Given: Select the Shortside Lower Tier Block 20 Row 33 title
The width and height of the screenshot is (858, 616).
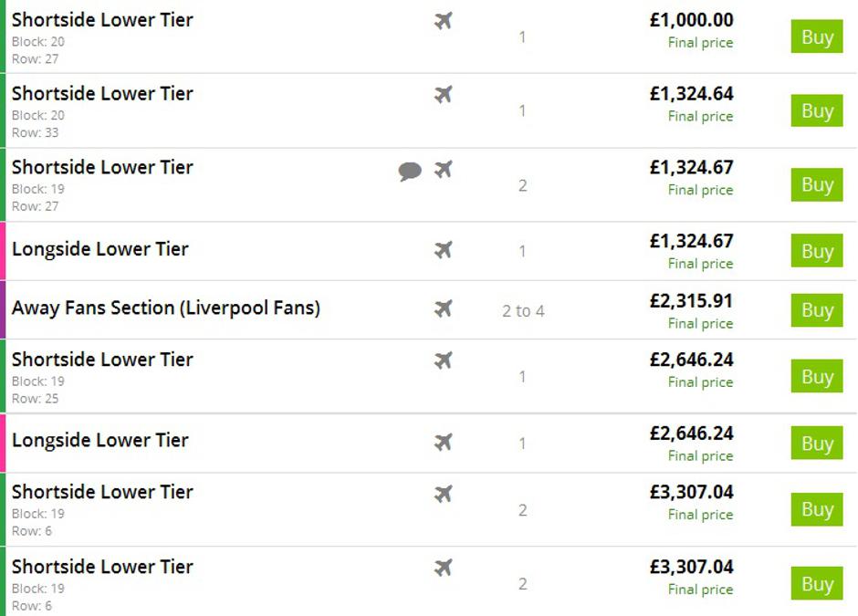Looking at the screenshot, I should tap(102, 94).
